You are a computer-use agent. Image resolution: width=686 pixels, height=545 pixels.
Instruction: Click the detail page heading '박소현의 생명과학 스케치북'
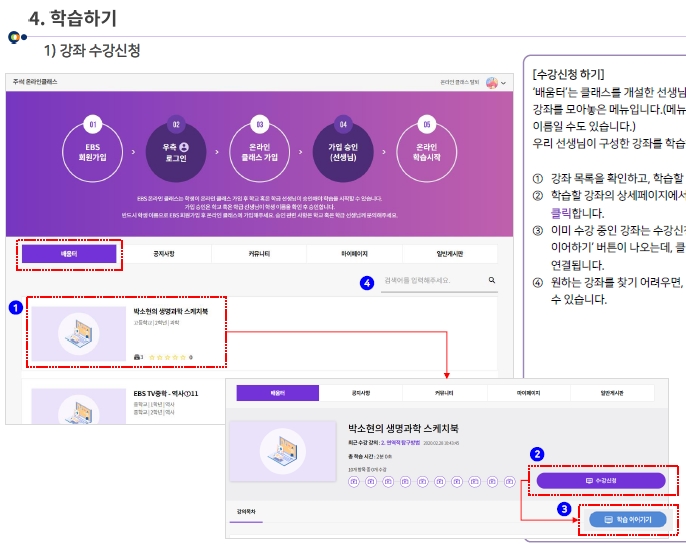point(403,428)
